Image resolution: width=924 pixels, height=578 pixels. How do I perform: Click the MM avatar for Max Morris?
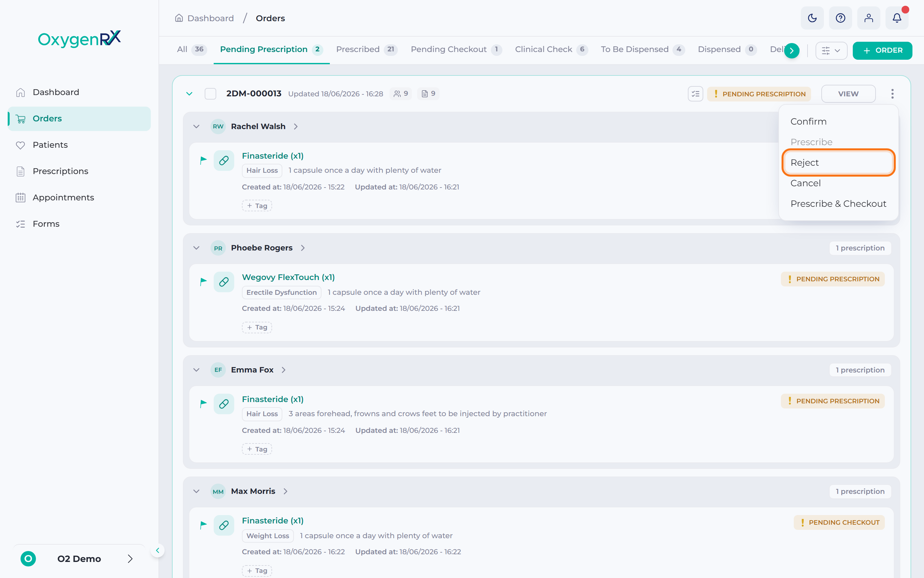[x=218, y=492]
